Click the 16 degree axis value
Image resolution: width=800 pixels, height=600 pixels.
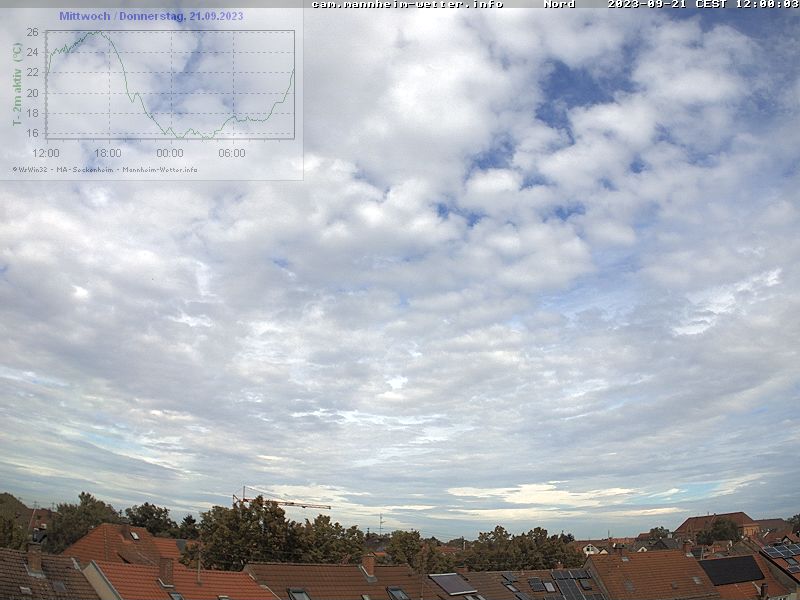pyautogui.click(x=32, y=133)
